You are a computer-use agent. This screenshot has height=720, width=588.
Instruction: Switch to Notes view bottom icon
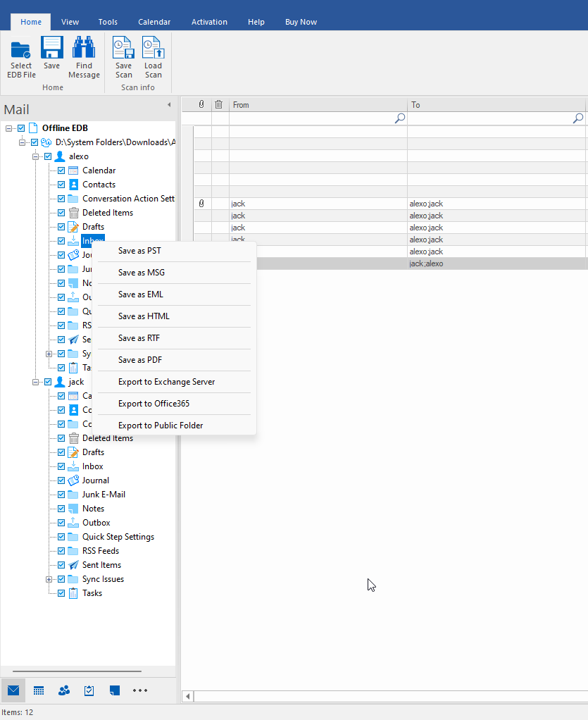[x=115, y=690]
